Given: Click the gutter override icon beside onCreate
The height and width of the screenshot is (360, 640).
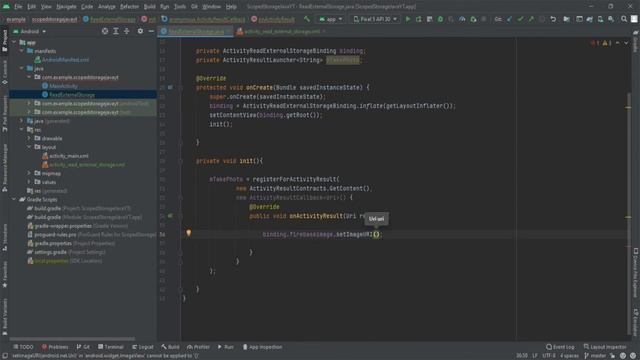Looking at the screenshot, I should pos(170,87).
